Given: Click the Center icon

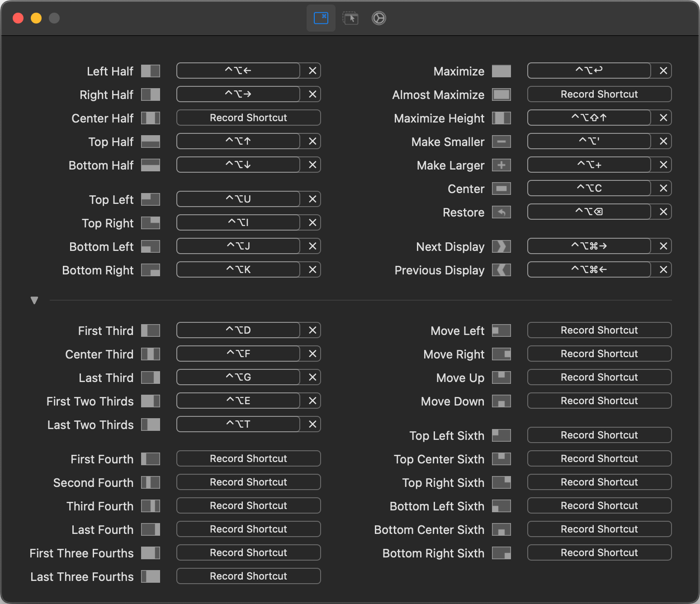Looking at the screenshot, I should click(x=501, y=189).
